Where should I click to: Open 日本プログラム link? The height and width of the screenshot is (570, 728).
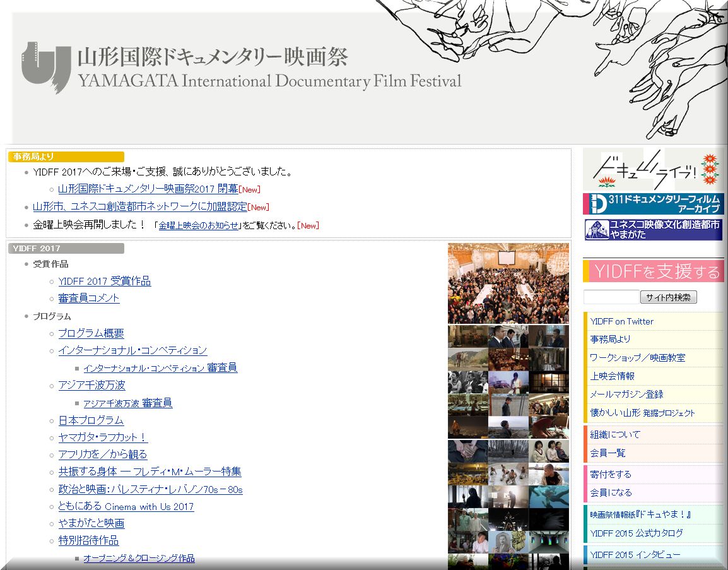91,420
